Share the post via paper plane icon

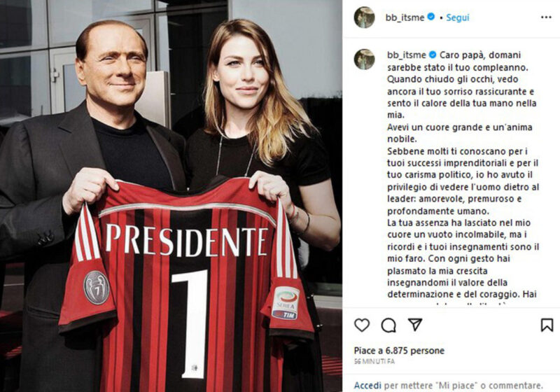(415, 324)
